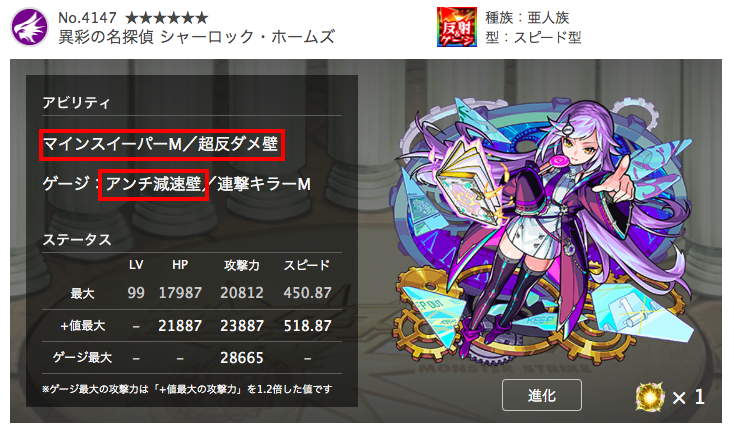Click the golden evolution orb icon
This screenshot has width=734, height=432.
[650, 397]
